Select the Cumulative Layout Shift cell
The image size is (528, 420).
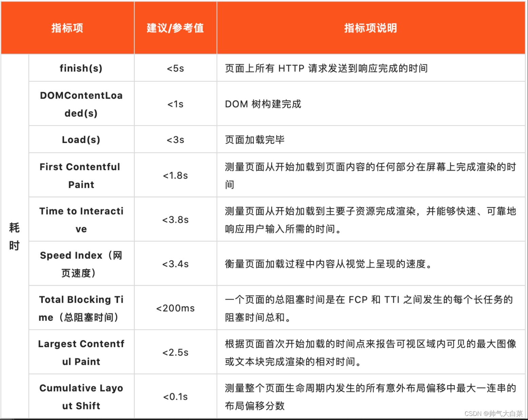[81, 397]
